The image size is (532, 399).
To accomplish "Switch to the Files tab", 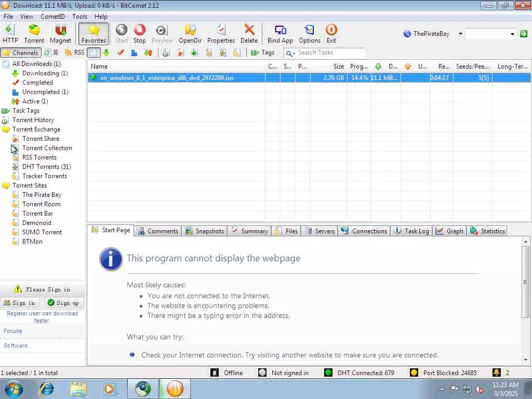I will click(286, 231).
